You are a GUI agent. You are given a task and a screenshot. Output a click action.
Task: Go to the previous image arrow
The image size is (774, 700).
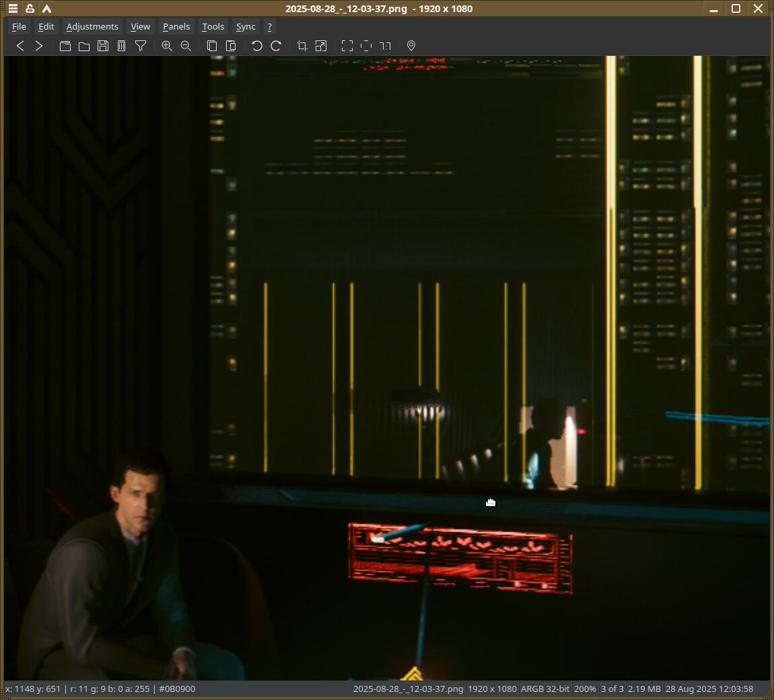(x=20, y=46)
